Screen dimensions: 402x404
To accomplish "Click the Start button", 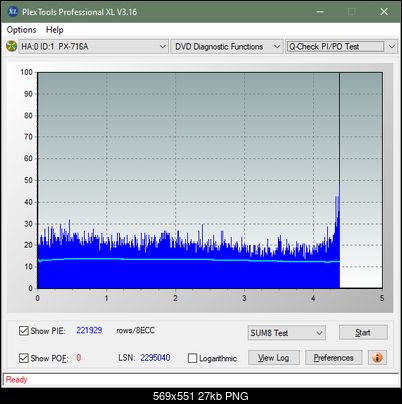I will (x=363, y=332).
